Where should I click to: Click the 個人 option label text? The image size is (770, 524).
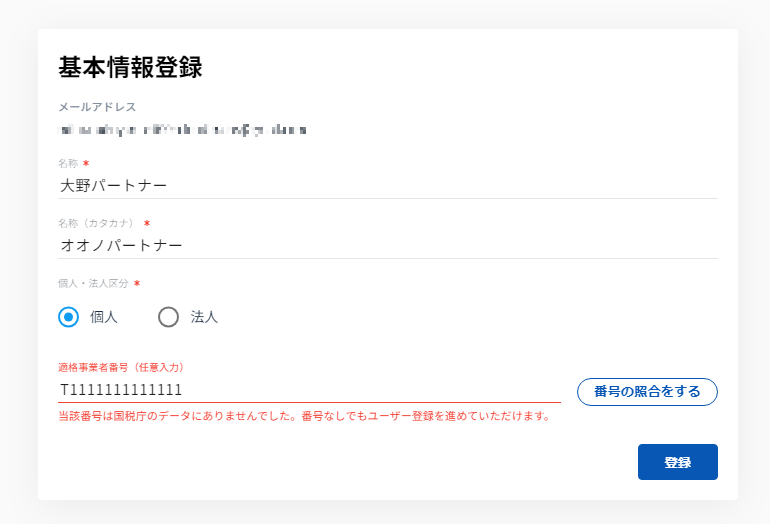tap(104, 317)
